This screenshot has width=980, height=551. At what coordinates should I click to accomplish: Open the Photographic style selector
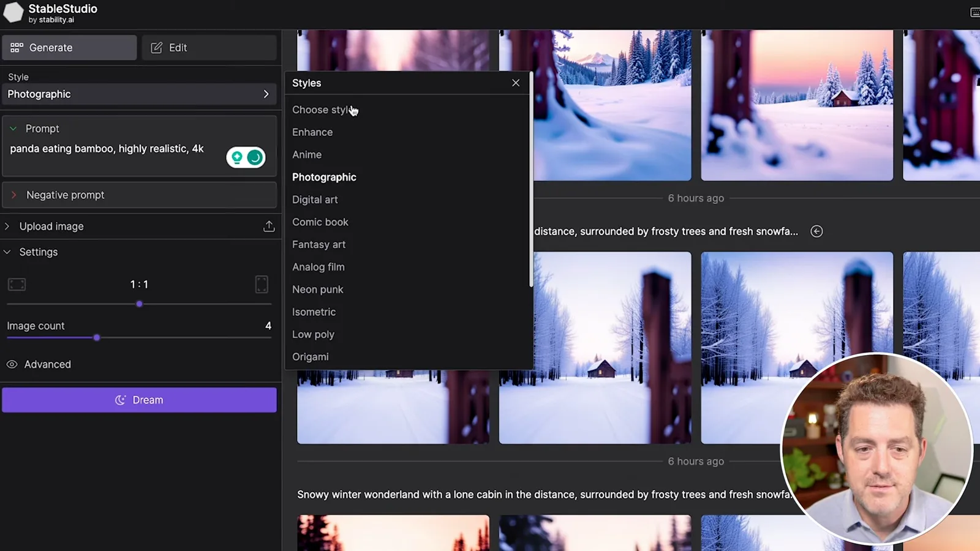(139, 94)
